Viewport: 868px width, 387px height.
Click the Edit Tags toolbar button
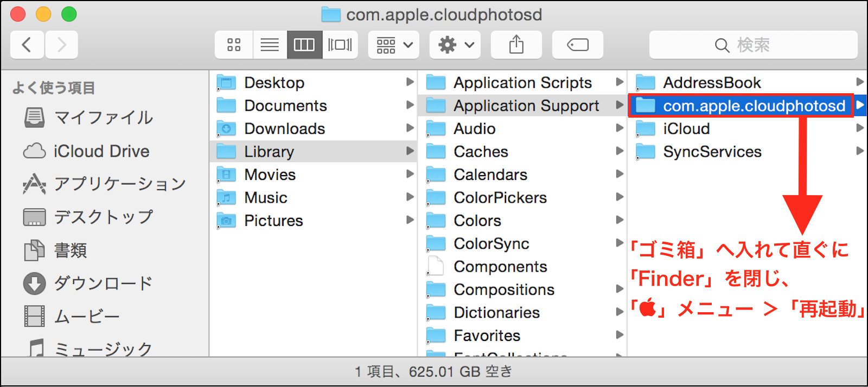[578, 44]
